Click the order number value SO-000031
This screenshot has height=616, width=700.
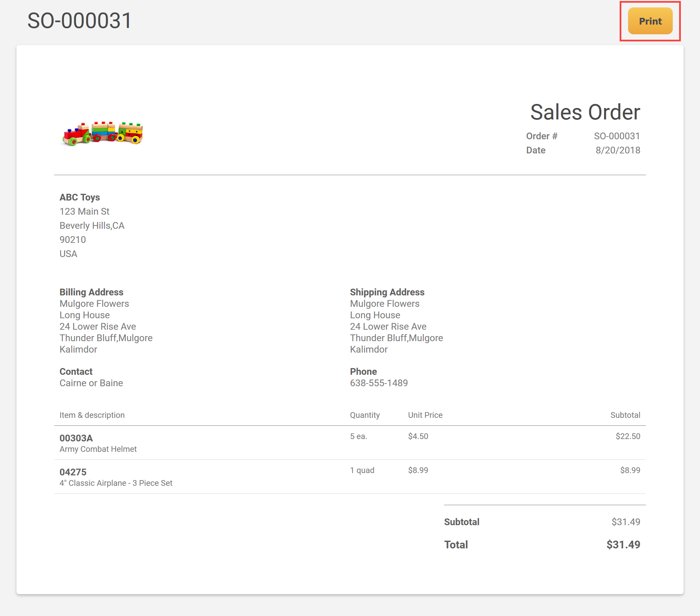pos(616,136)
